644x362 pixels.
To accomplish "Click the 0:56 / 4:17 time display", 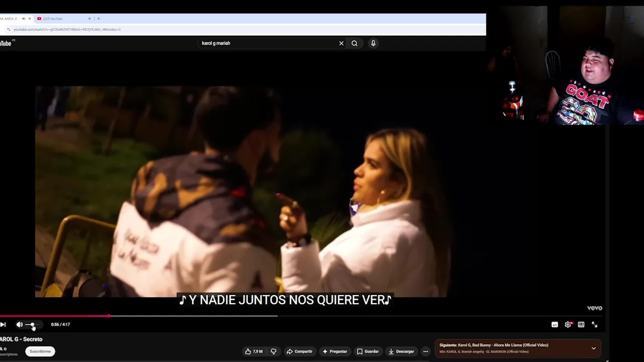I will coord(60,325).
